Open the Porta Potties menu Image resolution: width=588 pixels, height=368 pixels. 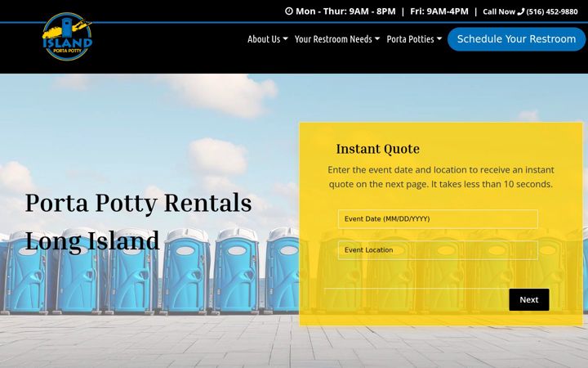[414, 39]
